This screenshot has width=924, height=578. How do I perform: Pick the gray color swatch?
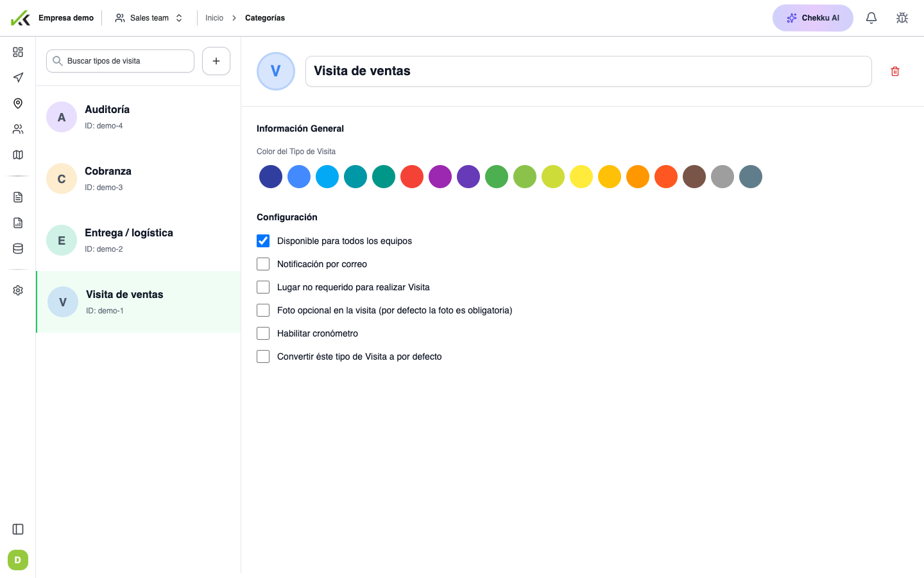(723, 177)
